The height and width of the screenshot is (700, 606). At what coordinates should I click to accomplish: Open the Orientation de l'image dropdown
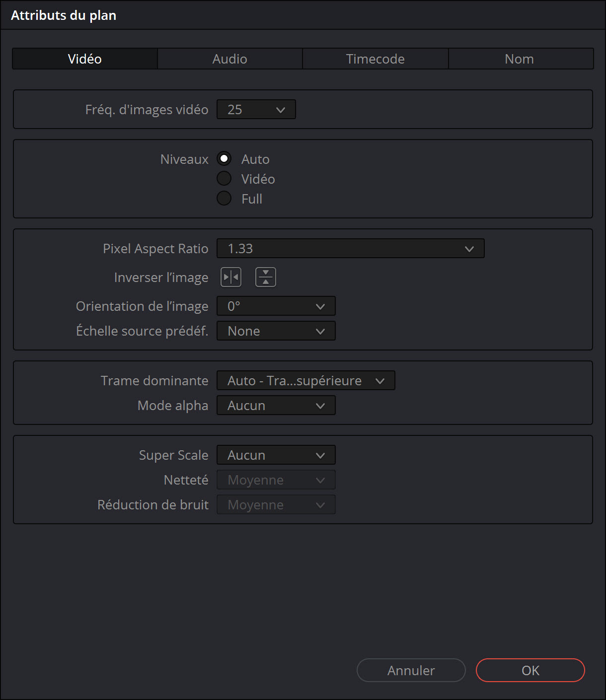(x=276, y=306)
